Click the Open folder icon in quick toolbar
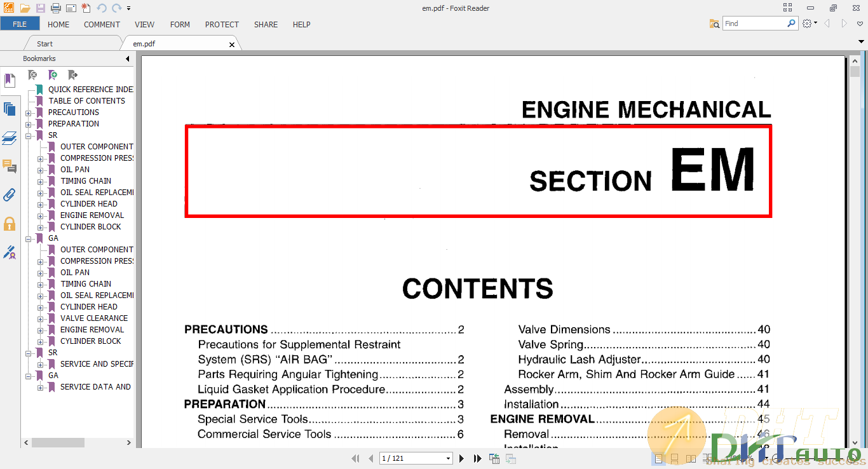Image resolution: width=868 pixels, height=469 pixels. pos(25,8)
